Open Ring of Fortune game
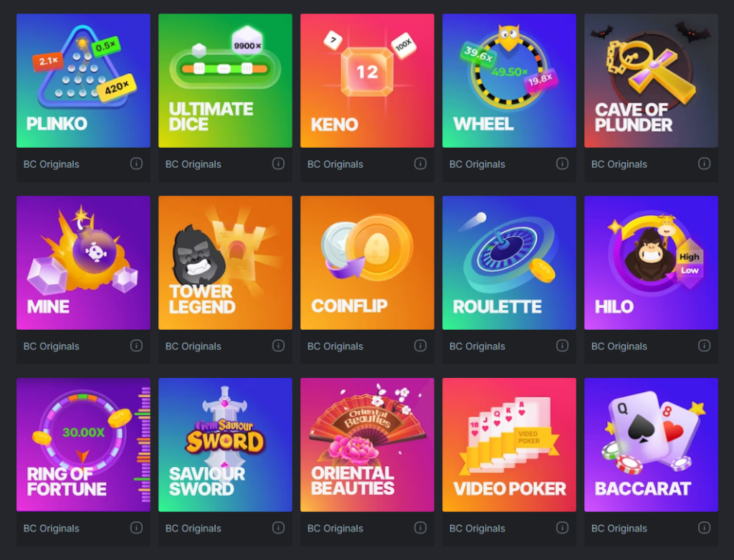The height and width of the screenshot is (560, 734). coord(83,445)
